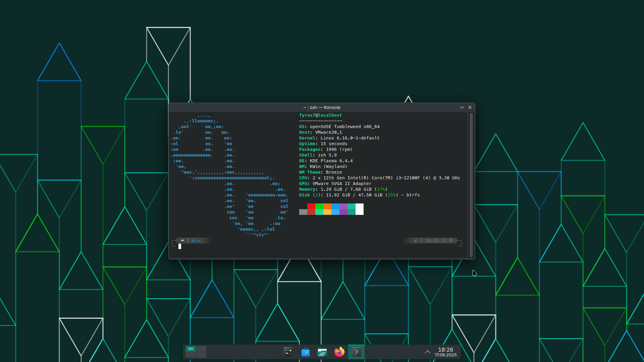
Task: Click the Konsole title bar text
Action: pos(322,108)
